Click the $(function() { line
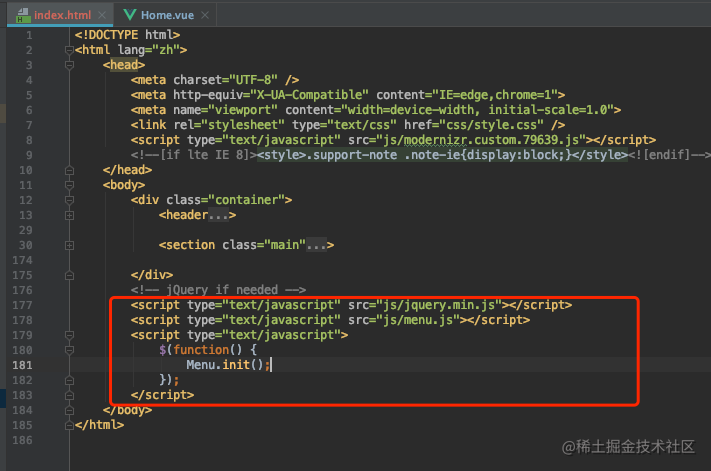The width and height of the screenshot is (711, 471). pyautogui.click(x=208, y=350)
